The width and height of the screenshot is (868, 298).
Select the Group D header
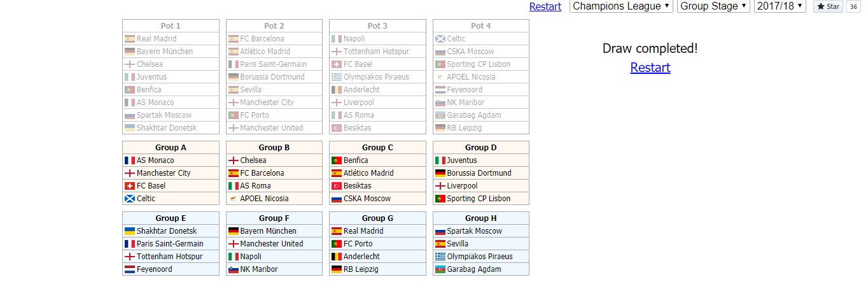pyautogui.click(x=481, y=148)
